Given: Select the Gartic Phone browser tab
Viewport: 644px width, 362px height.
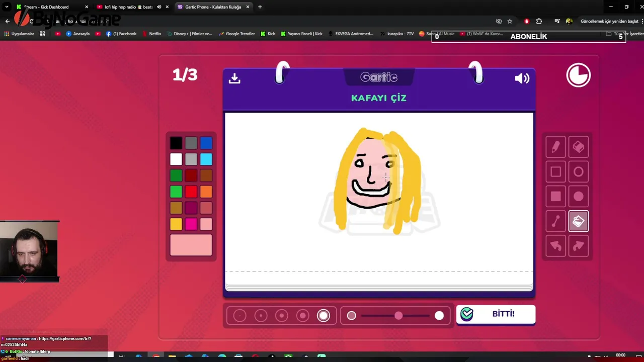Looking at the screenshot, I should [x=213, y=7].
